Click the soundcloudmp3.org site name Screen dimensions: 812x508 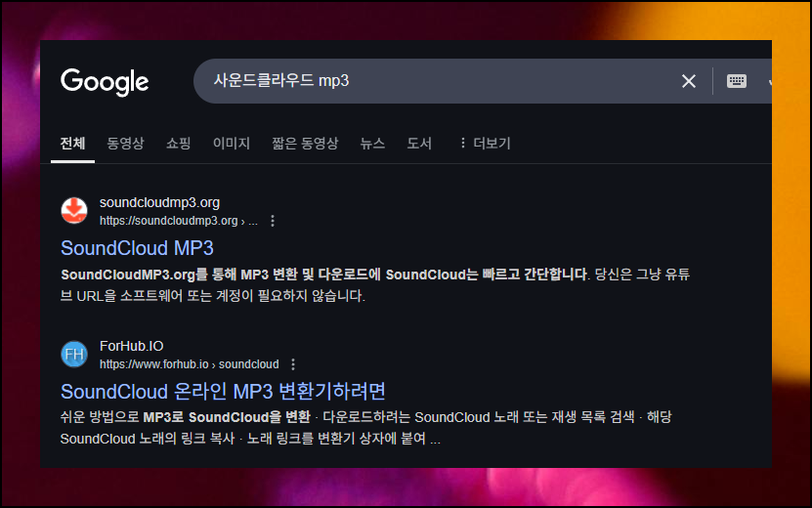(x=159, y=202)
